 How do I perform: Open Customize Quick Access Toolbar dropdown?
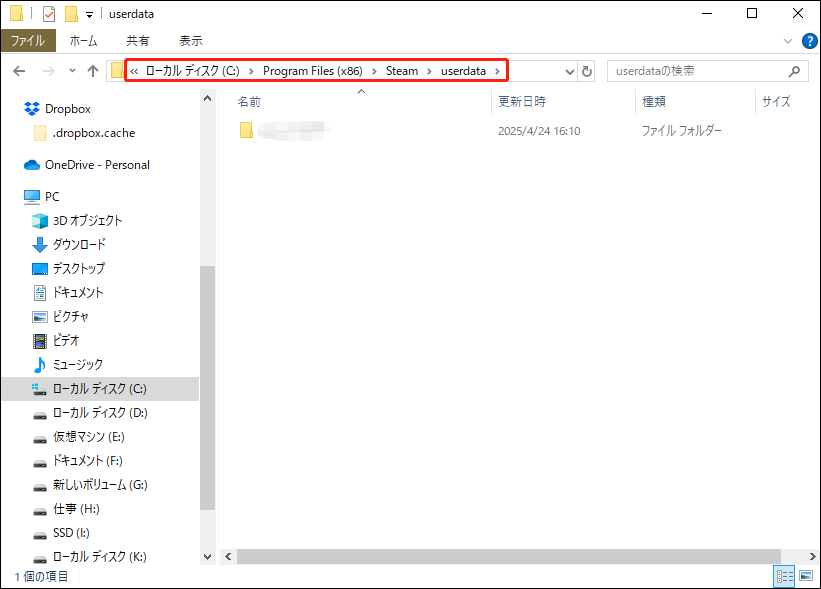90,15
